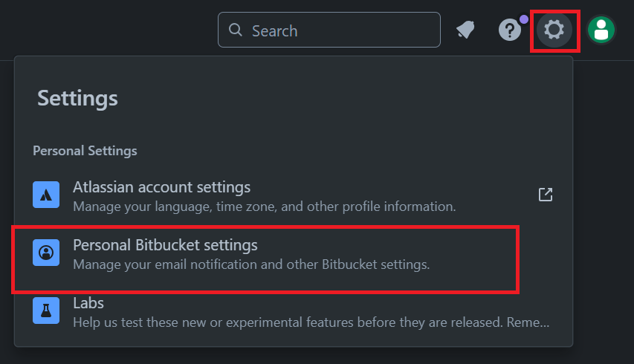Click the Personal Bitbucket settings user icon
The width and height of the screenshot is (634, 364).
pyautogui.click(x=46, y=253)
